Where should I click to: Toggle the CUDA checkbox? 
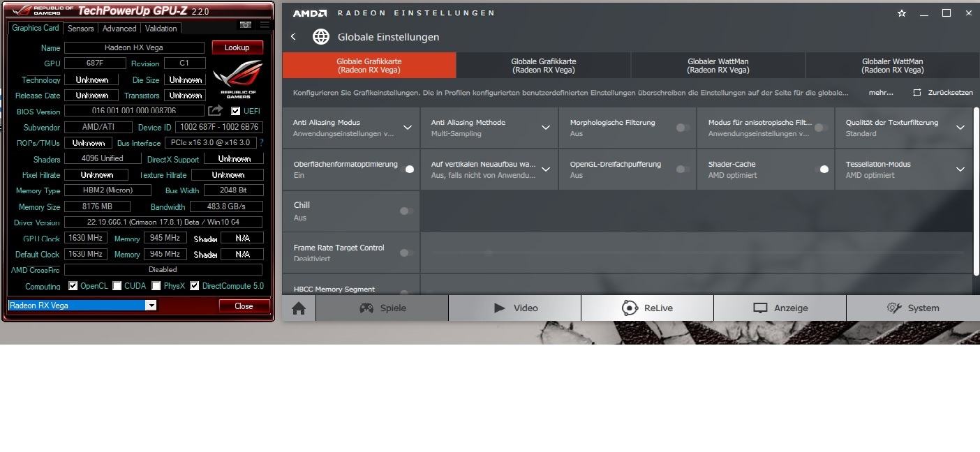[x=117, y=285]
